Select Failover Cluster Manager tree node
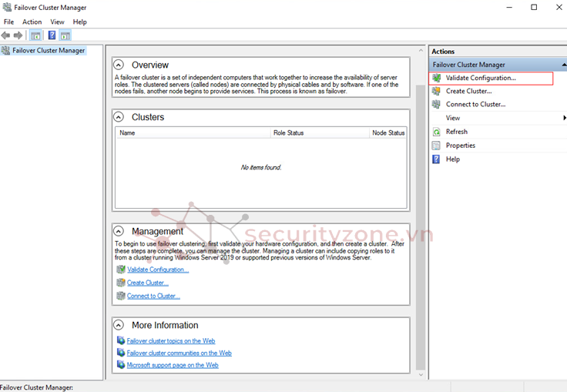 (48, 51)
